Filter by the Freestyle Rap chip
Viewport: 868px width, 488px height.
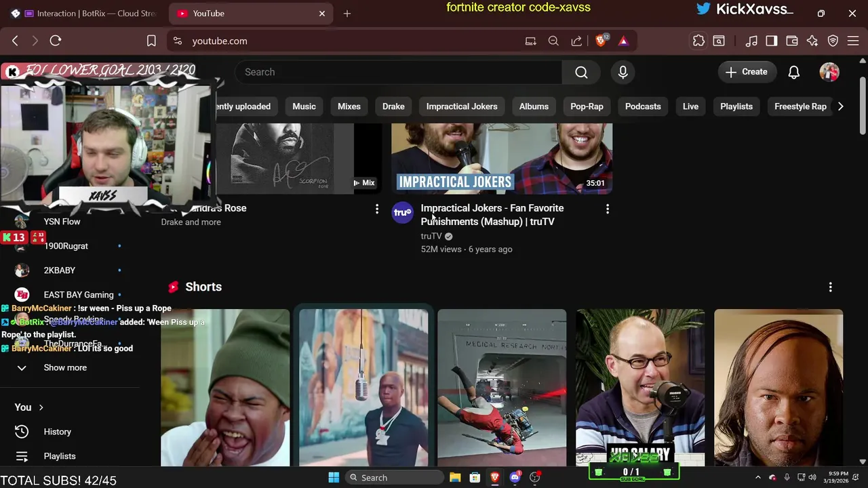coord(800,106)
